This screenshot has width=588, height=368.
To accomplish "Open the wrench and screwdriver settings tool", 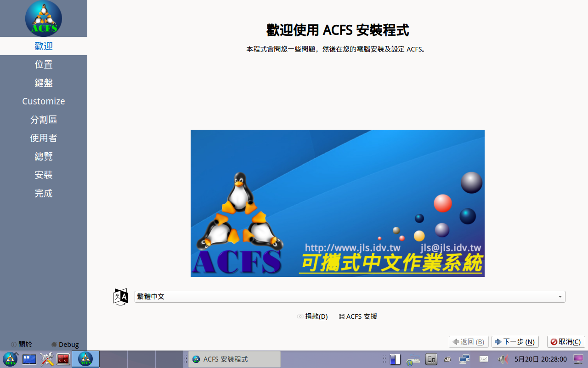I will coord(47,359).
